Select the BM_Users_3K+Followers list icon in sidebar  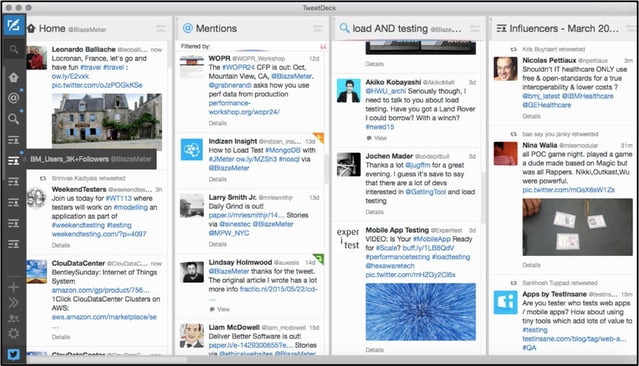13,160
